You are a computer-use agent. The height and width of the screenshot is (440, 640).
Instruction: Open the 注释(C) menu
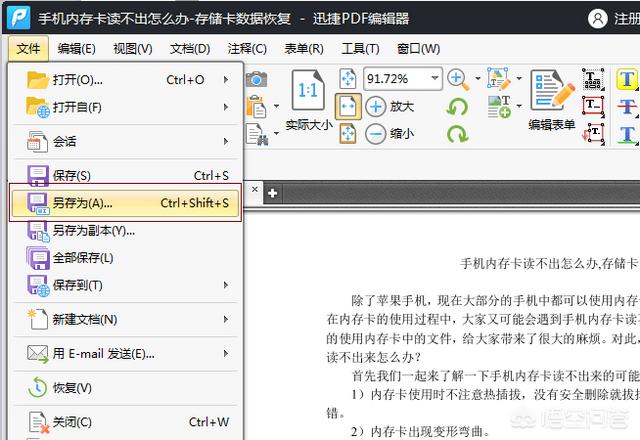coord(247,49)
